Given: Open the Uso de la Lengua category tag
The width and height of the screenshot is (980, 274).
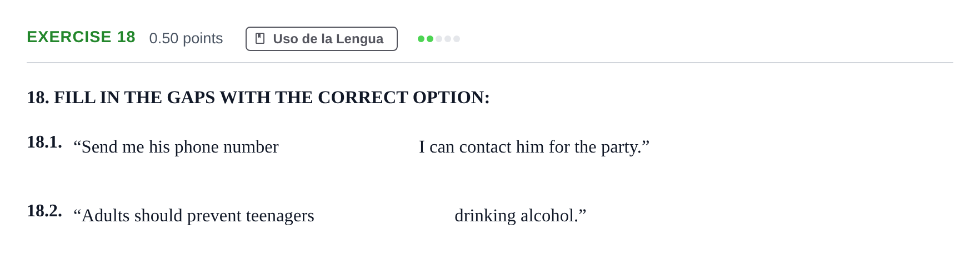Looking at the screenshot, I should tap(322, 39).
